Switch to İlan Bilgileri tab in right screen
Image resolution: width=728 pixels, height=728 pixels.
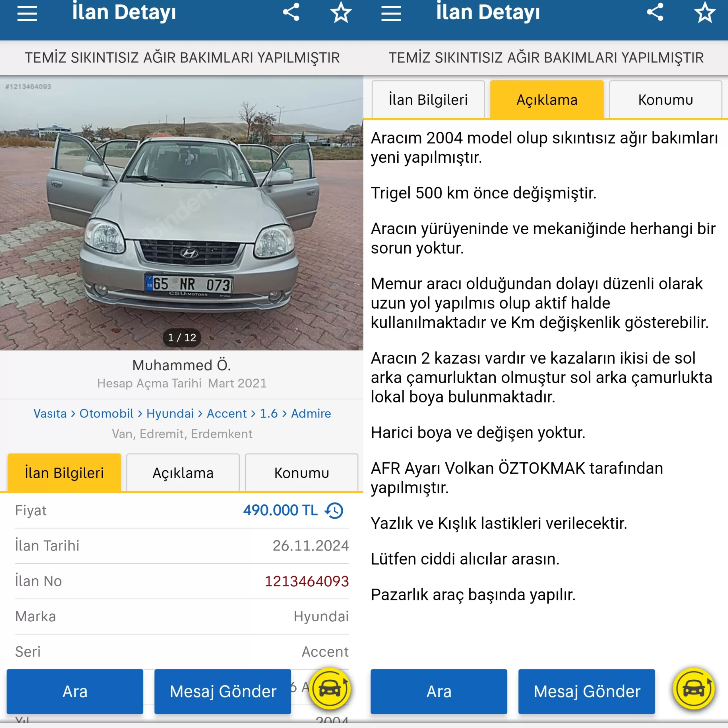click(428, 100)
